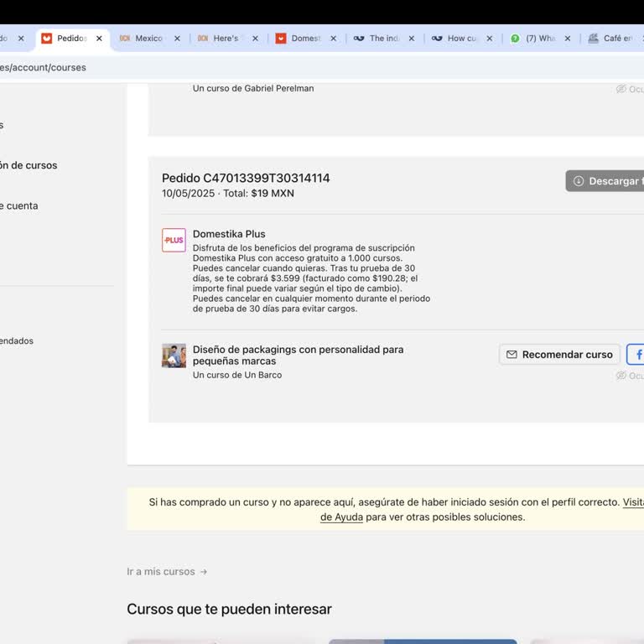Click the Recomendar curso button
The image size is (644, 644).
click(559, 355)
